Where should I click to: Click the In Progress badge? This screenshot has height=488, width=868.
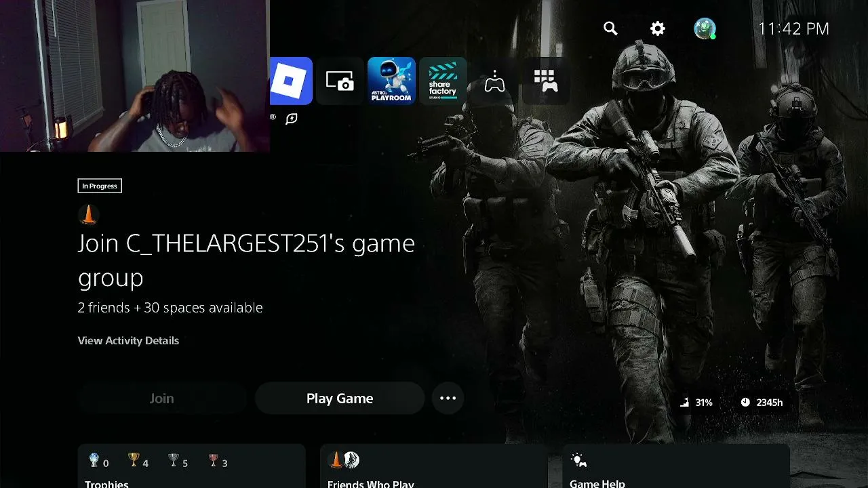[x=100, y=186]
